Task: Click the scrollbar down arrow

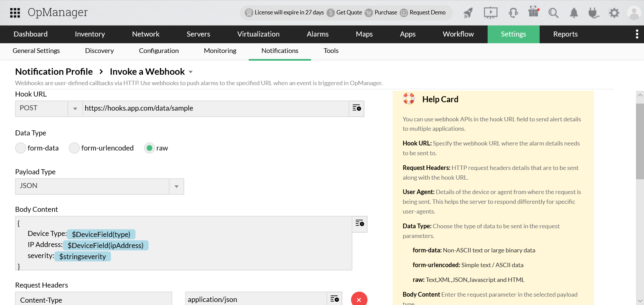Action: coord(640,301)
